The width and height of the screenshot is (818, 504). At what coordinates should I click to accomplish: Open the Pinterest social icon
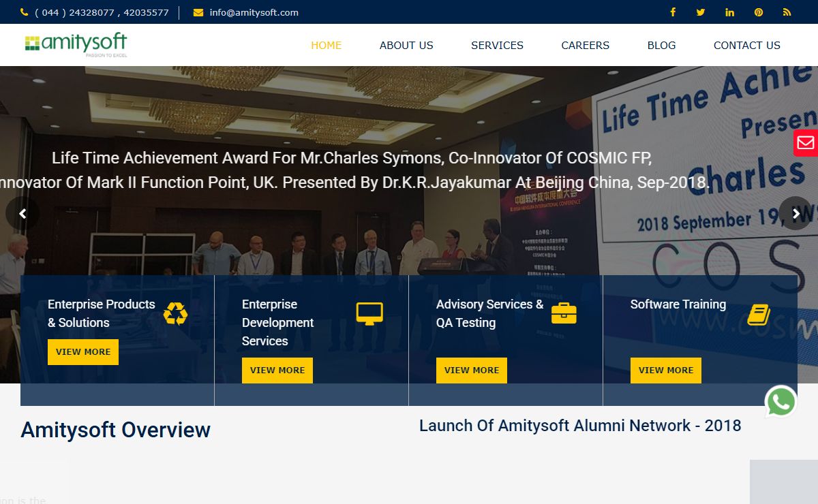(x=759, y=12)
